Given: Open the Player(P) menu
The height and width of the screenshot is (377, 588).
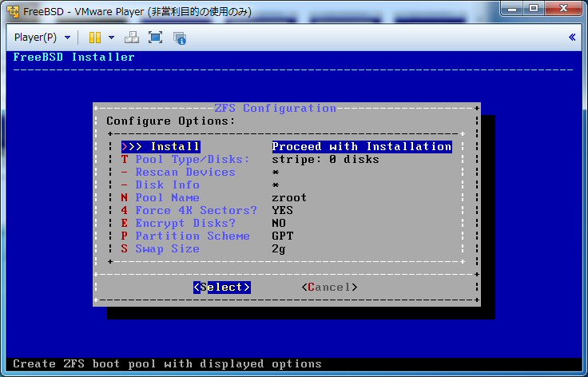Looking at the screenshot, I should click(42, 38).
